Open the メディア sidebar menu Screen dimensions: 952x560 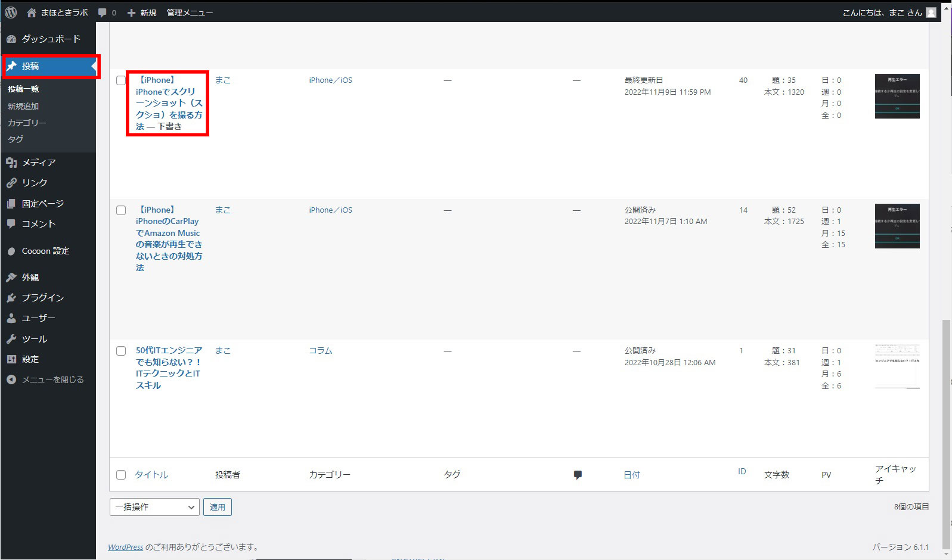point(39,162)
